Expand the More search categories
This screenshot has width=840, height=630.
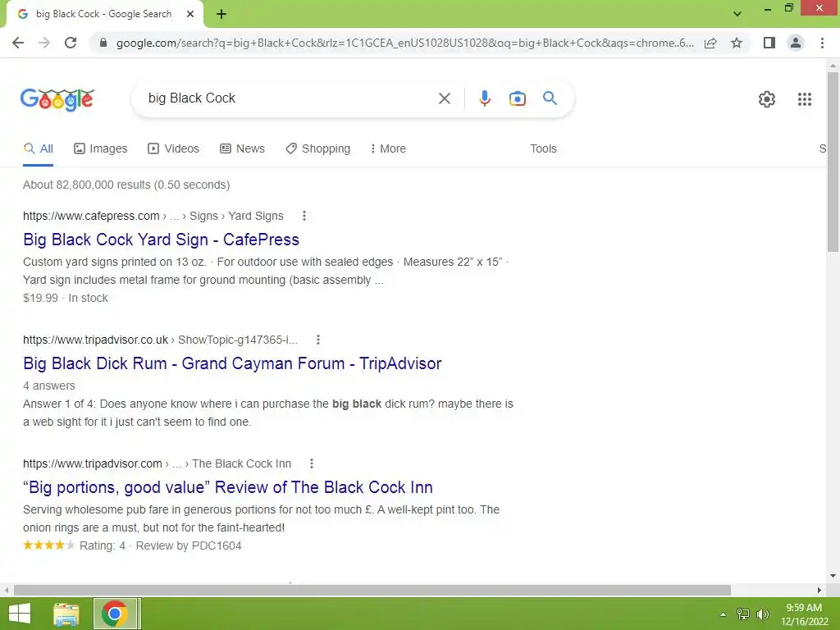click(x=388, y=149)
